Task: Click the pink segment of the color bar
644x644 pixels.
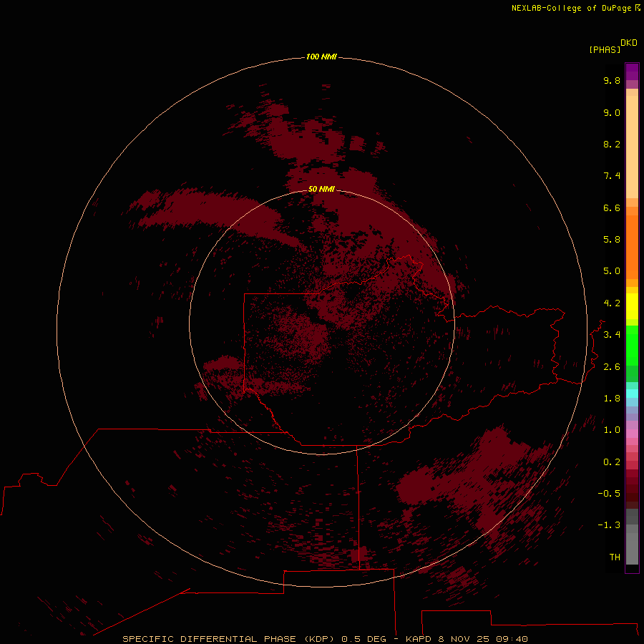Action: [x=632, y=434]
